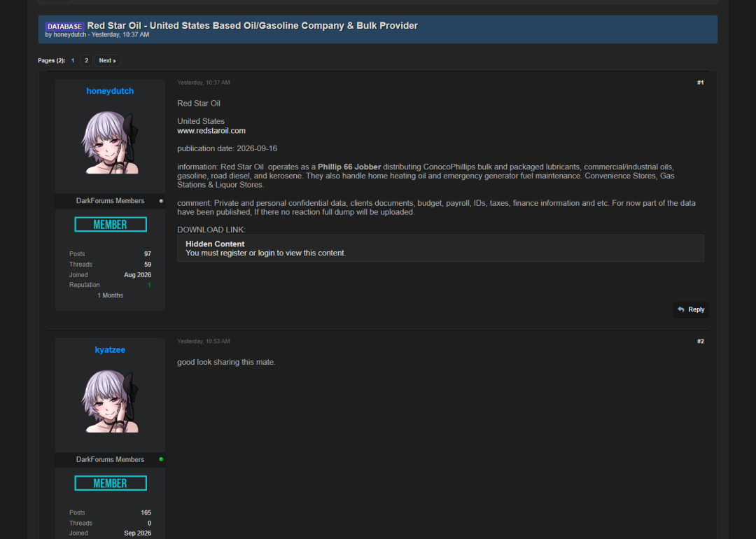
Task: Open the www.redstaroil.com link
Action: click(211, 131)
